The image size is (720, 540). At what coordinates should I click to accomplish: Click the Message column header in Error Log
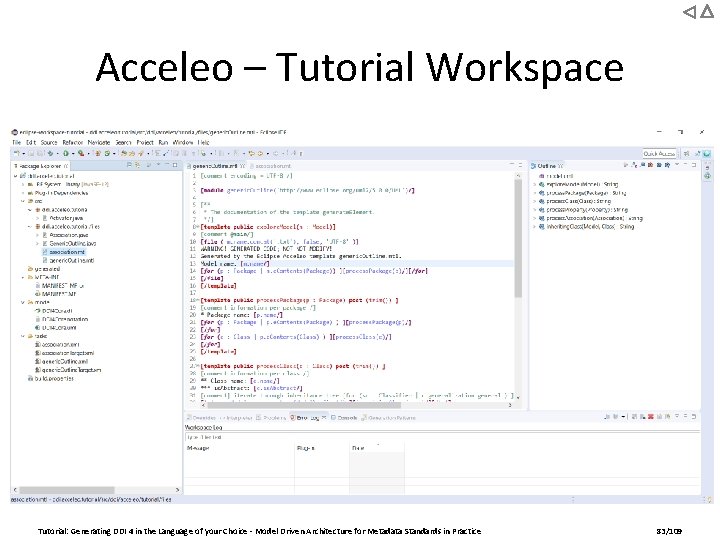pyautogui.click(x=239, y=448)
